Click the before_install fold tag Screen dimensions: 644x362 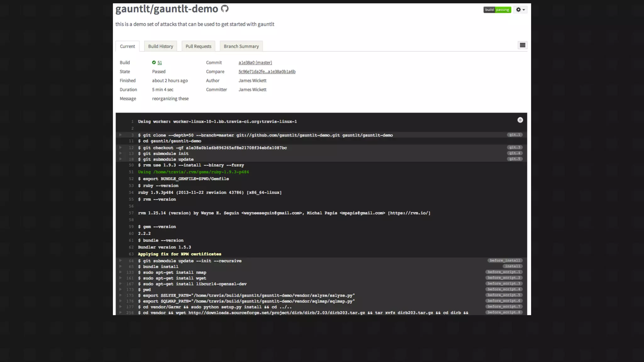505,261
